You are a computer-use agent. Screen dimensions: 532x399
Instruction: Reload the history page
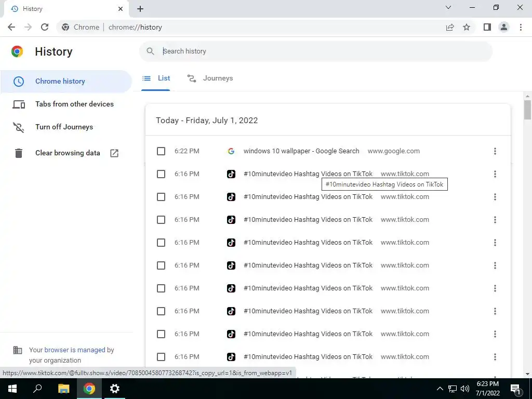click(45, 27)
